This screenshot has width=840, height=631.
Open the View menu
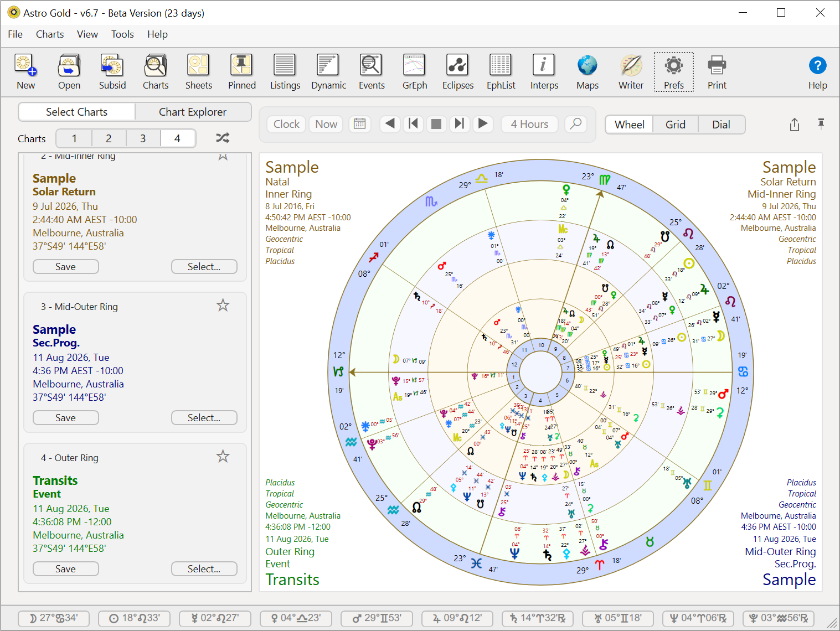tap(87, 34)
